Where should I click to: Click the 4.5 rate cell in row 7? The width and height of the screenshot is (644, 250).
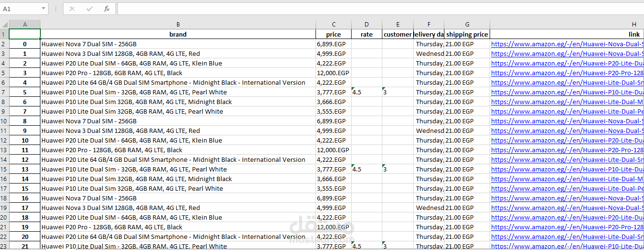click(x=366, y=92)
